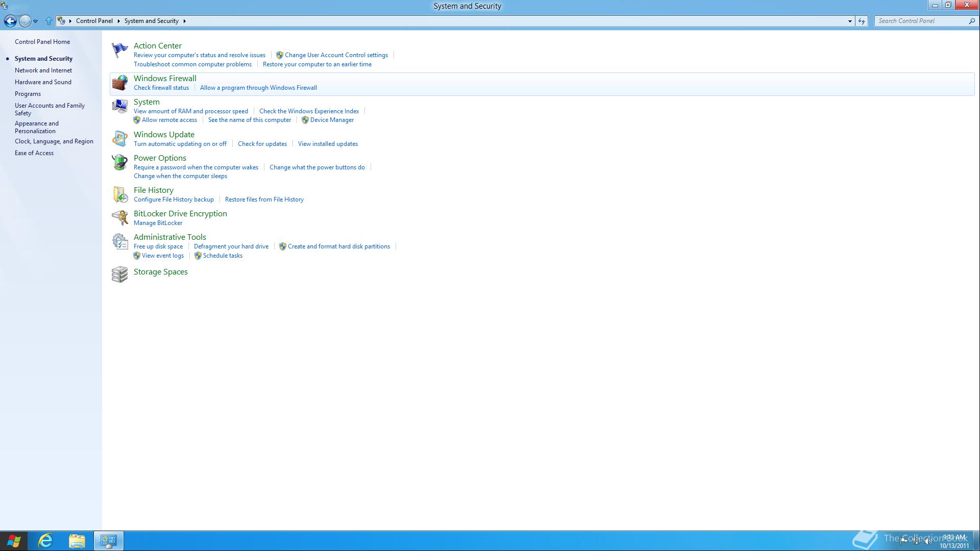Open the File History folder icon
This screenshot has width=980, height=551.
click(x=120, y=194)
